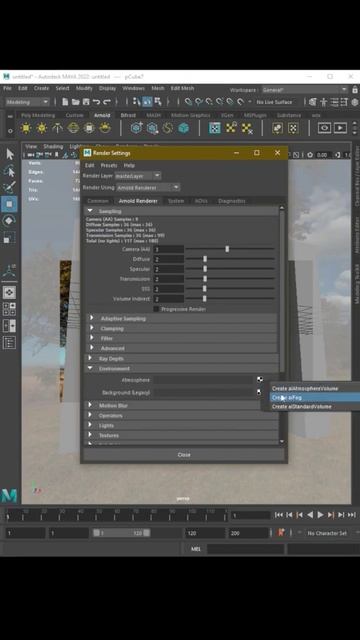
Task: Click the Camera (AA) value field
Action: [169, 249]
